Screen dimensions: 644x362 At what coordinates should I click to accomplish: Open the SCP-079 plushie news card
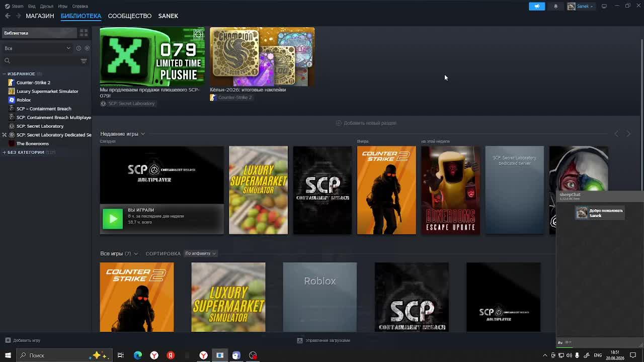click(x=152, y=57)
